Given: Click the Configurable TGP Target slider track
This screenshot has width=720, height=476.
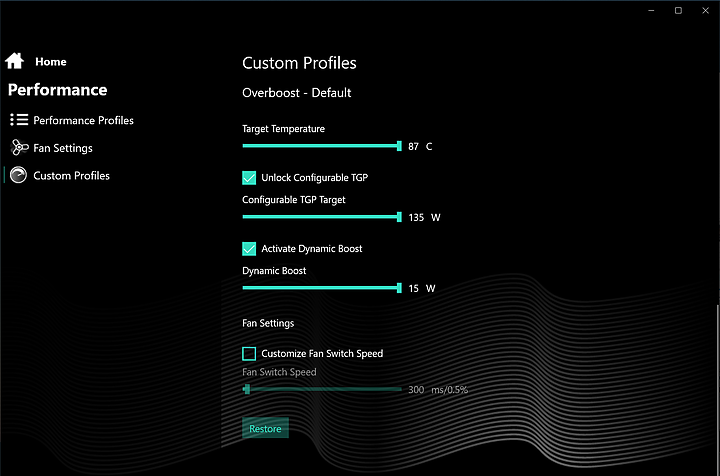Looking at the screenshot, I should click(322, 217).
